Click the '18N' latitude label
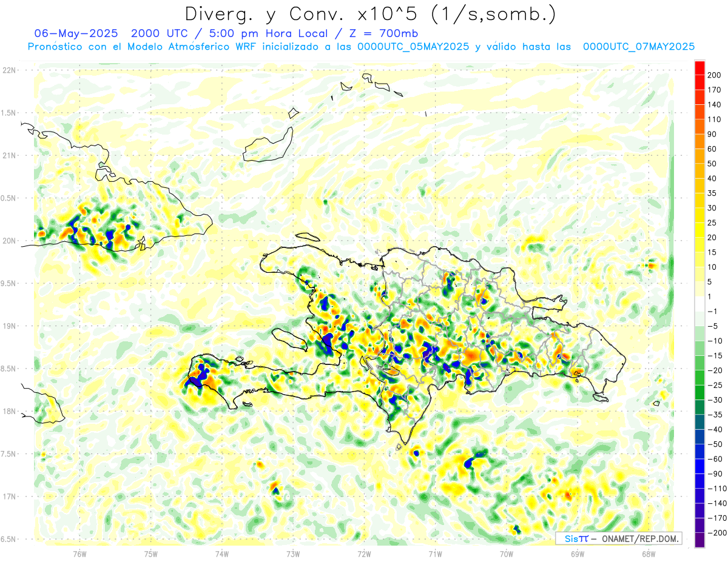This screenshot has height=562, width=728. 9,412
